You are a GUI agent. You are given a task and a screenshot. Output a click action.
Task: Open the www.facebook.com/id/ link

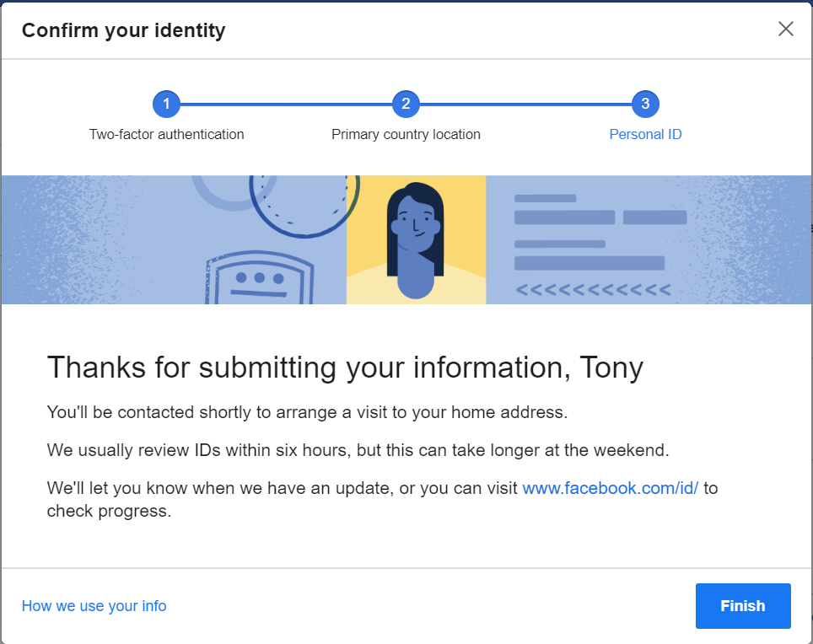pos(611,488)
